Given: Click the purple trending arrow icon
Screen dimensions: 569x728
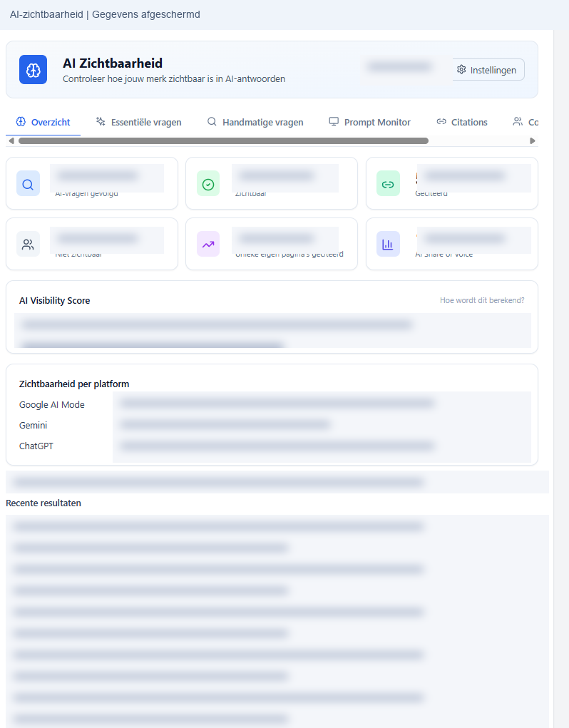Looking at the screenshot, I should pyautogui.click(x=208, y=245).
